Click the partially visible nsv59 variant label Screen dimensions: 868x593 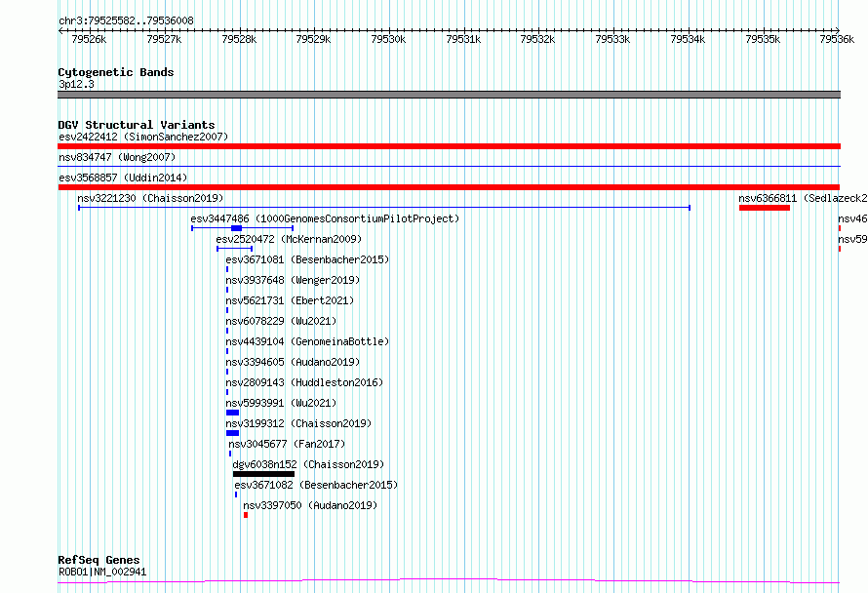[852, 239]
